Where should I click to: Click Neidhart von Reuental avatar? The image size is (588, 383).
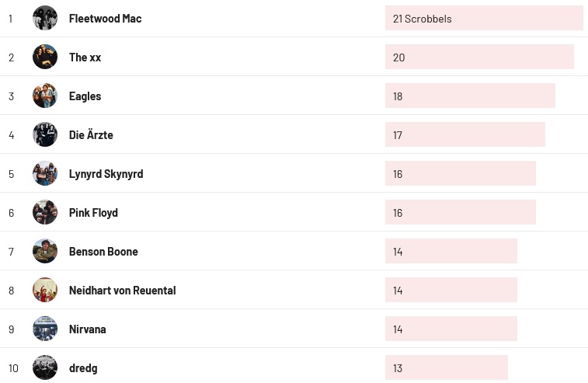pyautogui.click(x=45, y=290)
